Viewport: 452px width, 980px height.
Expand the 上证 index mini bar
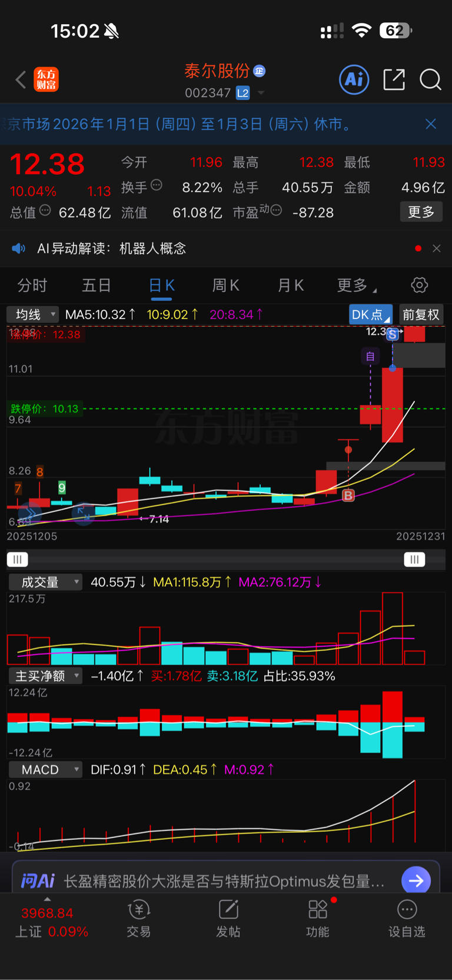47,899
